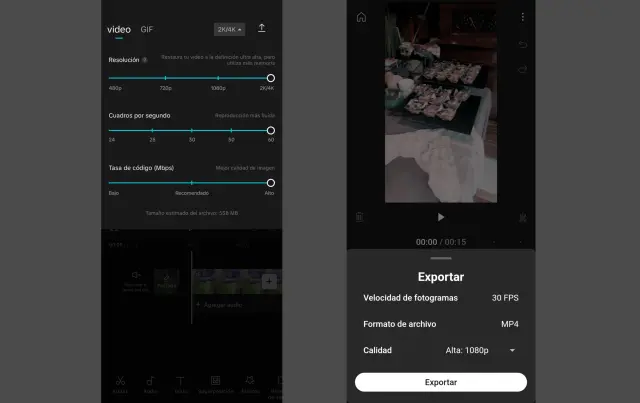Click the video preview thumbnail

(440, 105)
